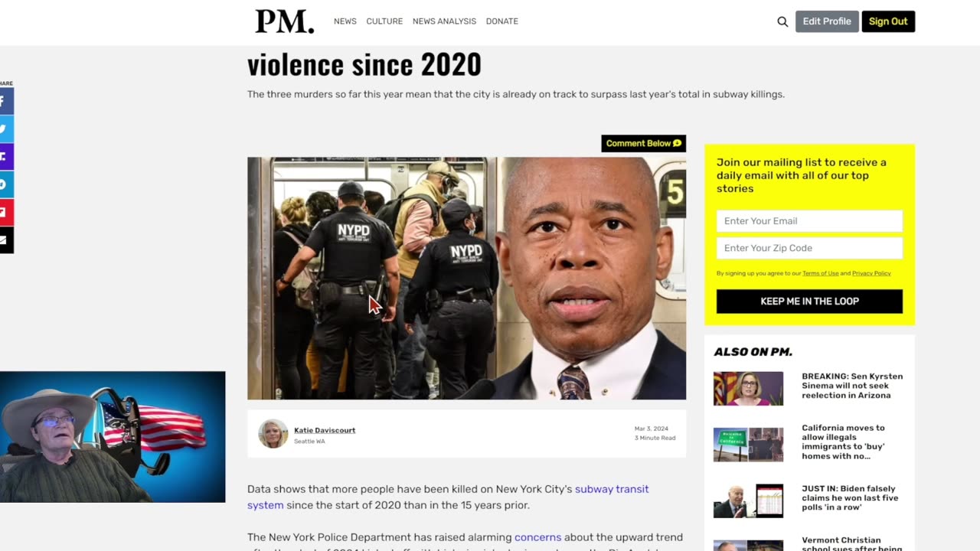Screen dimensions: 980x551
Task: Open the CULTURE menu item
Action: tap(384, 21)
